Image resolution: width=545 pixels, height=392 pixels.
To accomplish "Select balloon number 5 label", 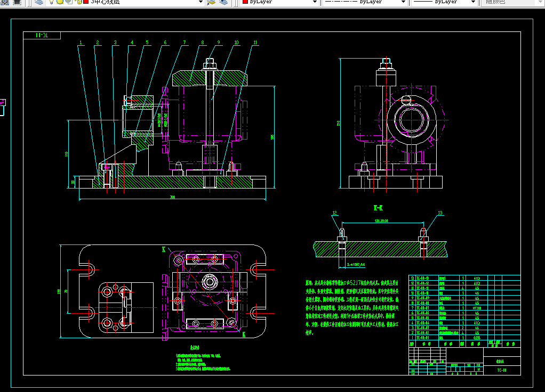I will pos(147,43).
